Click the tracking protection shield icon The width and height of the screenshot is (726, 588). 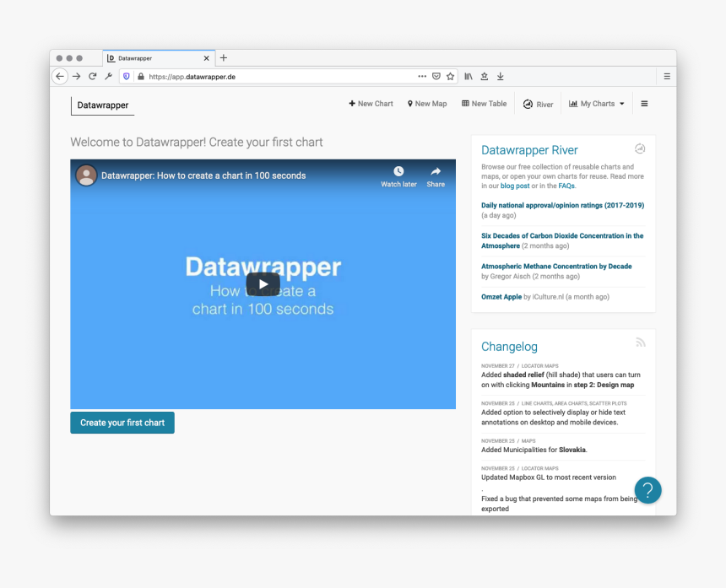[127, 76]
